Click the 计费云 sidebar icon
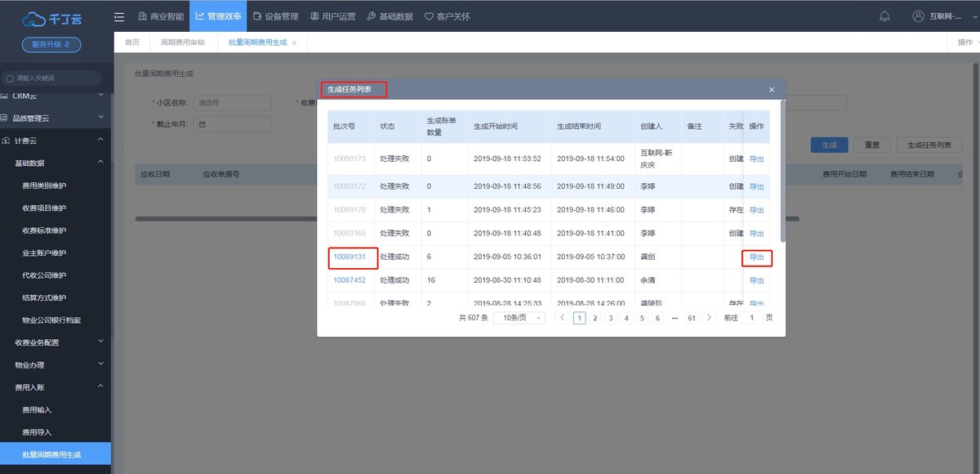980x474 pixels. point(7,141)
